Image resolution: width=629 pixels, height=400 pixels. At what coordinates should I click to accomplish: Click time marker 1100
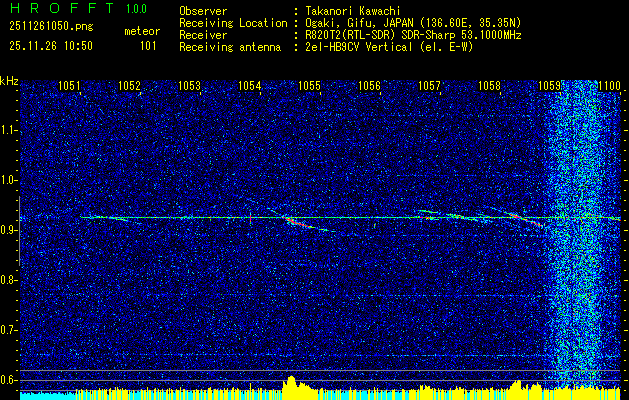[609, 85]
